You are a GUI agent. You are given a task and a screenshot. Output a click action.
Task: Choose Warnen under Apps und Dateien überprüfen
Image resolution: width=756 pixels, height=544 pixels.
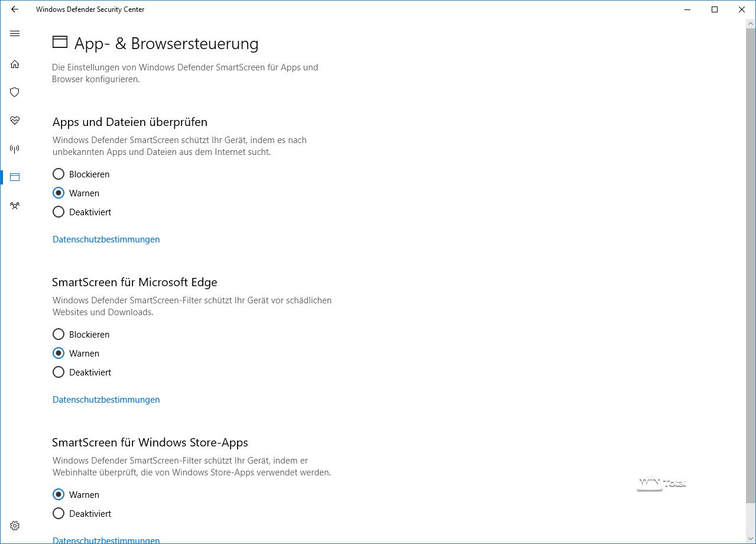(59, 193)
